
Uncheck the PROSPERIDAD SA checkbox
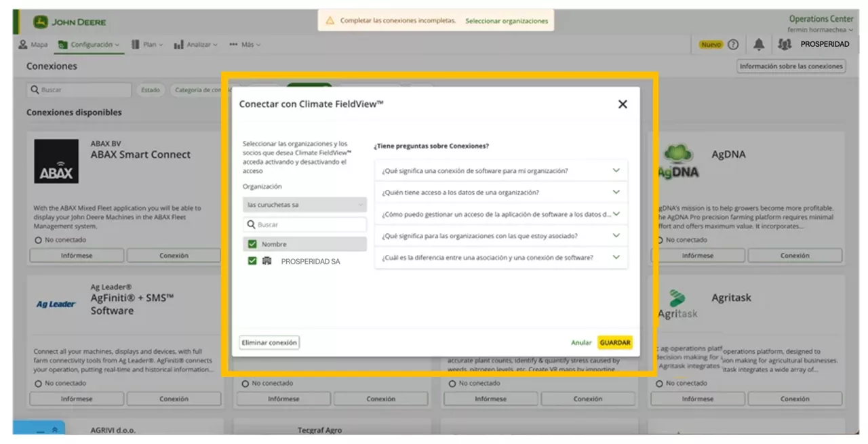pos(252,261)
